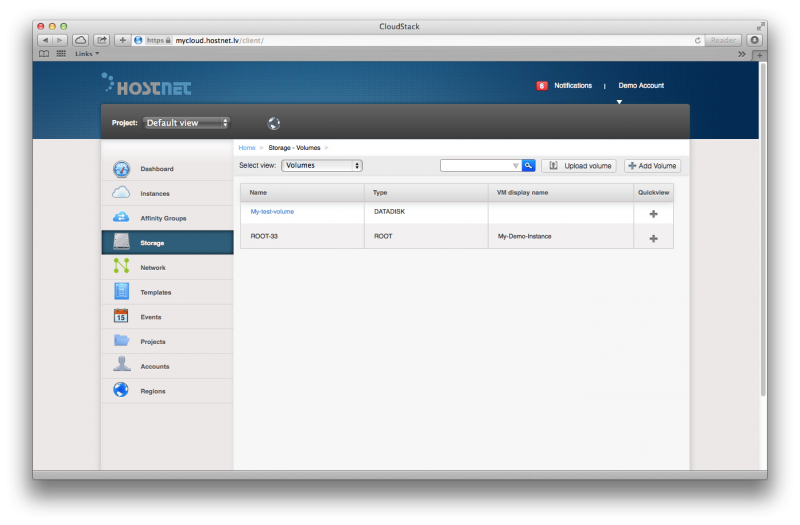Open the Dashboard gauge icon

121,169
